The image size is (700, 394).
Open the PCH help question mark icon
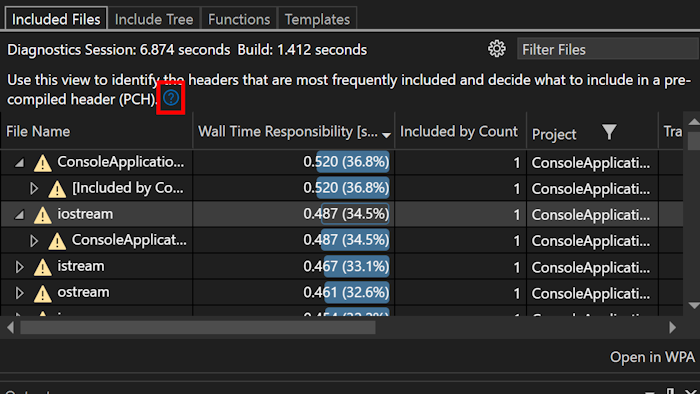[171, 98]
